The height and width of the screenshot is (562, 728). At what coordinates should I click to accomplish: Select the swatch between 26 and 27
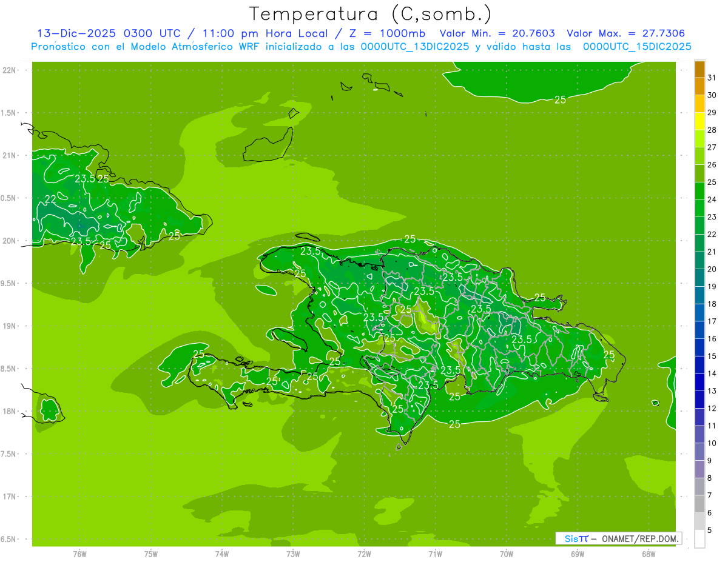[699, 156]
